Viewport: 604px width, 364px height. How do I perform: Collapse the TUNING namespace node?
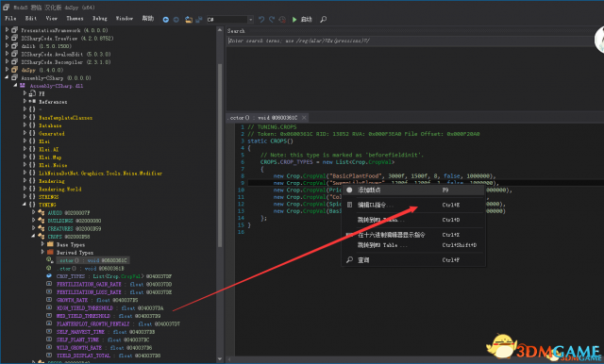(25, 205)
